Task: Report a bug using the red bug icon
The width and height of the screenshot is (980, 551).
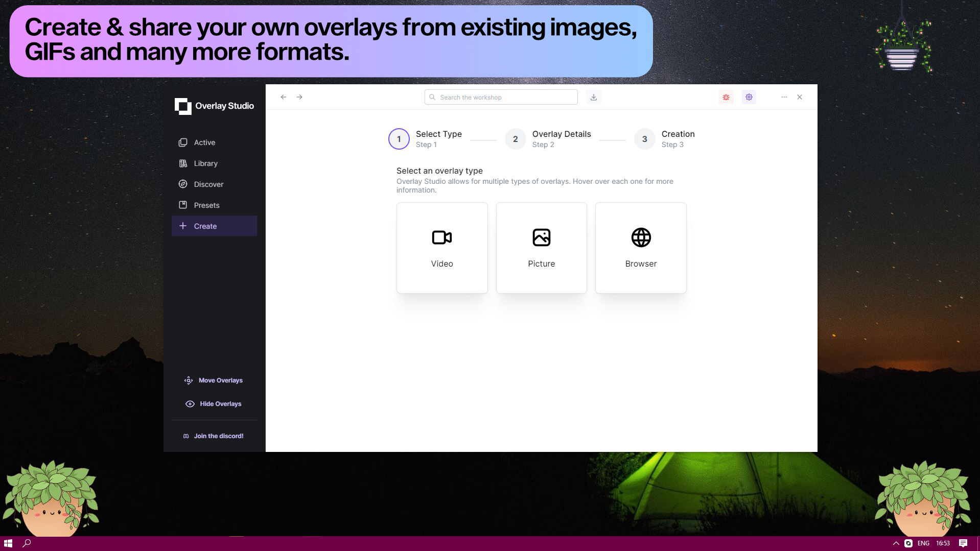Action: tap(726, 97)
